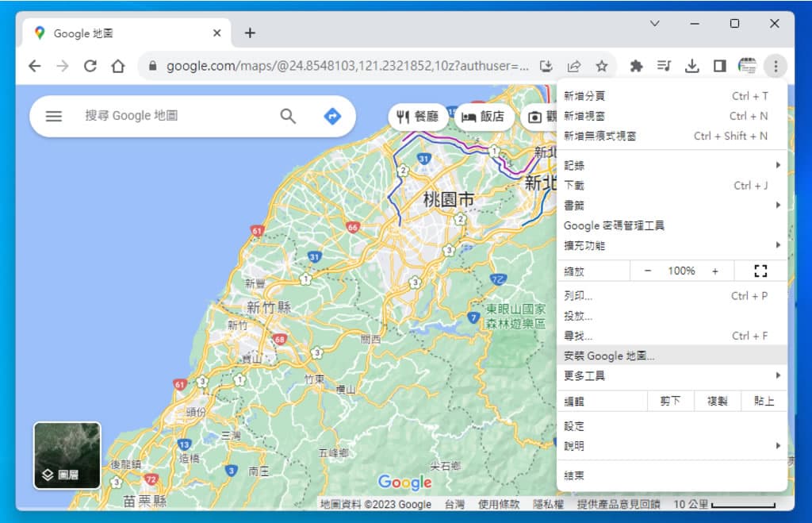Toggle the side panel icon
The width and height of the screenshot is (812, 523).
pos(719,66)
